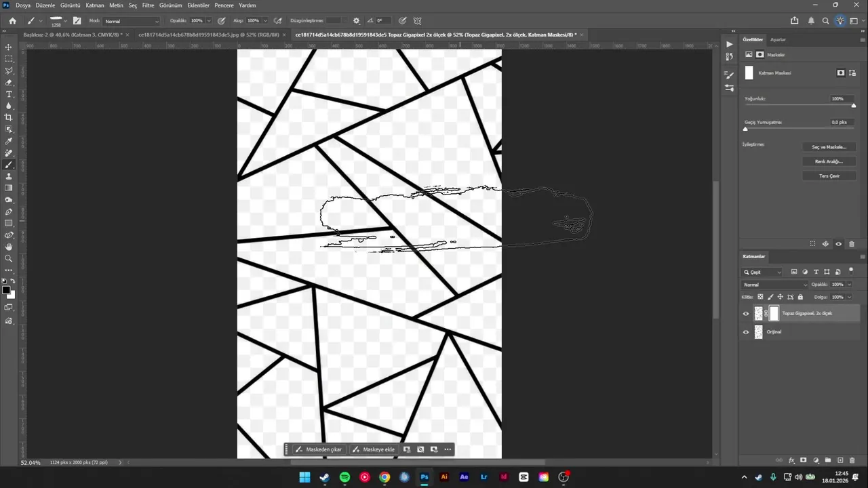
Task: Open the Filtre menu
Action: click(148, 5)
